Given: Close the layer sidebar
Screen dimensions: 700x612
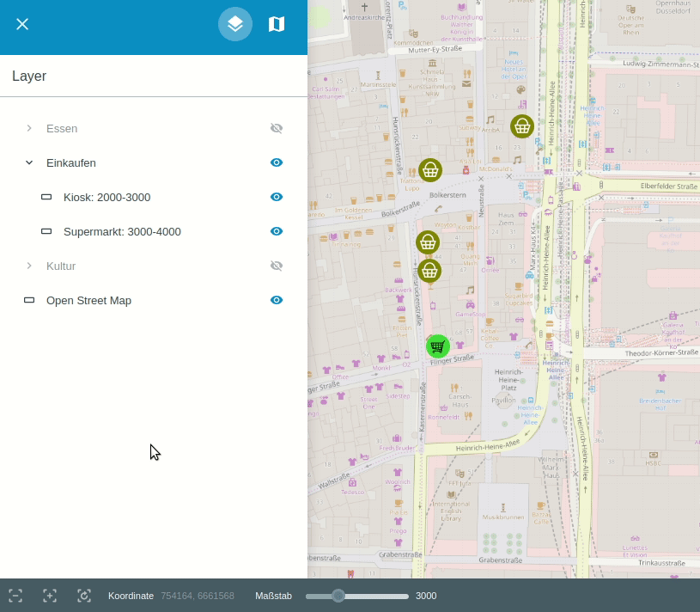Looking at the screenshot, I should tap(22, 24).
